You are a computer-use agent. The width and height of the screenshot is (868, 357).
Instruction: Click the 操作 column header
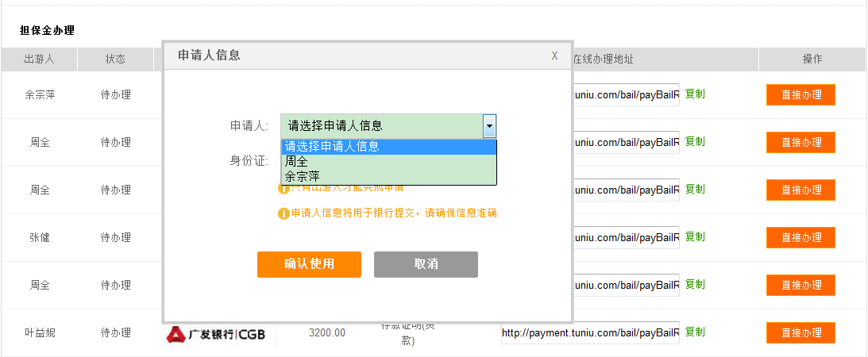pos(812,59)
